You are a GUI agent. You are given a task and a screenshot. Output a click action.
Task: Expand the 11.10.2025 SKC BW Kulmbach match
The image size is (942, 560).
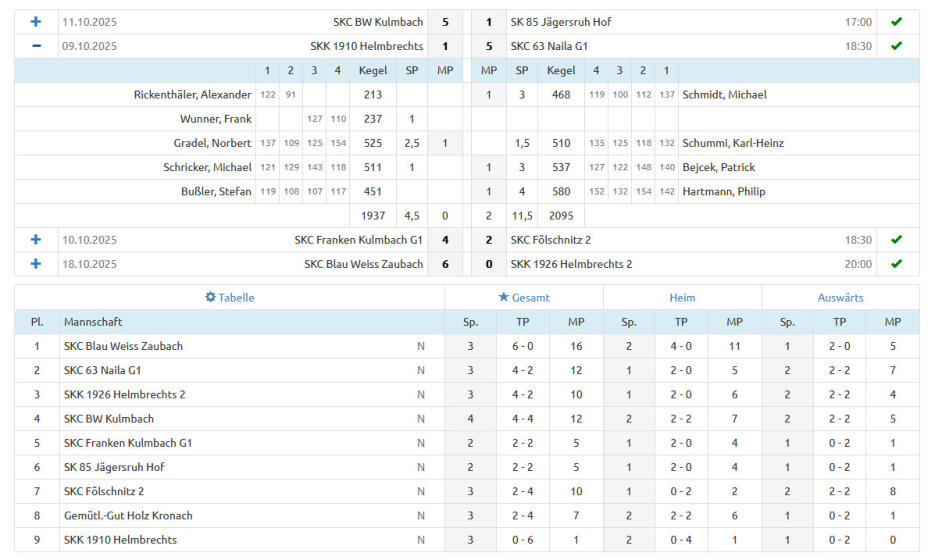pyautogui.click(x=36, y=22)
